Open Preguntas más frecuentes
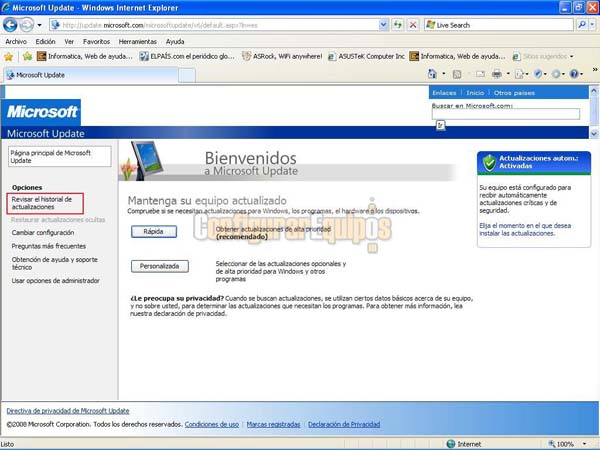This screenshot has height=450, width=600. [x=49, y=246]
